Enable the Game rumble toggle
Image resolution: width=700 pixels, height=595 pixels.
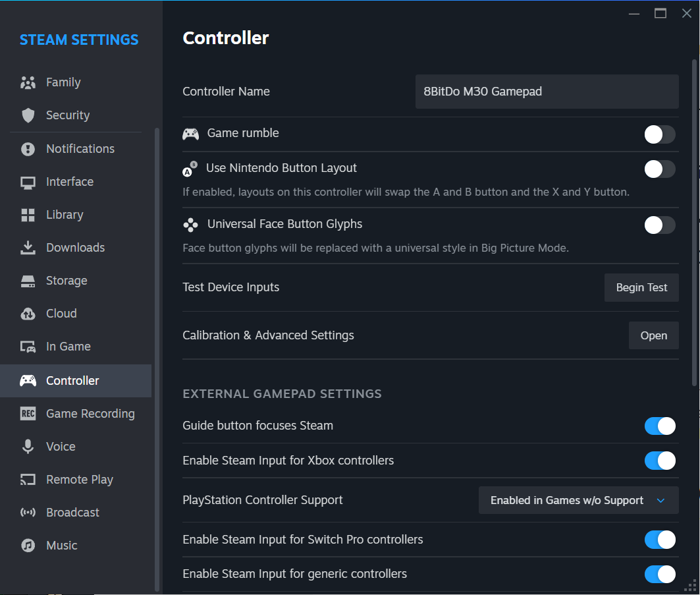(x=660, y=134)
